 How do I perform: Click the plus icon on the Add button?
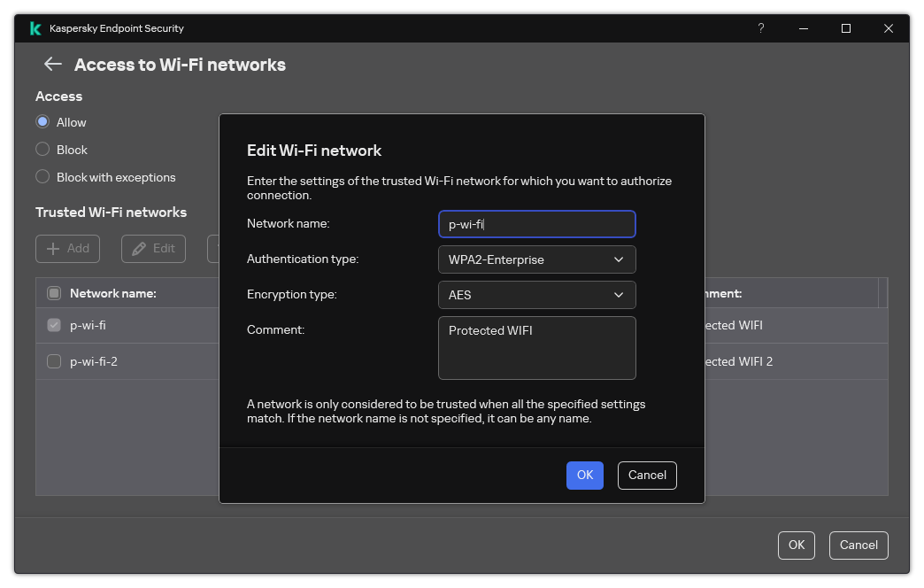click(52, 249)
